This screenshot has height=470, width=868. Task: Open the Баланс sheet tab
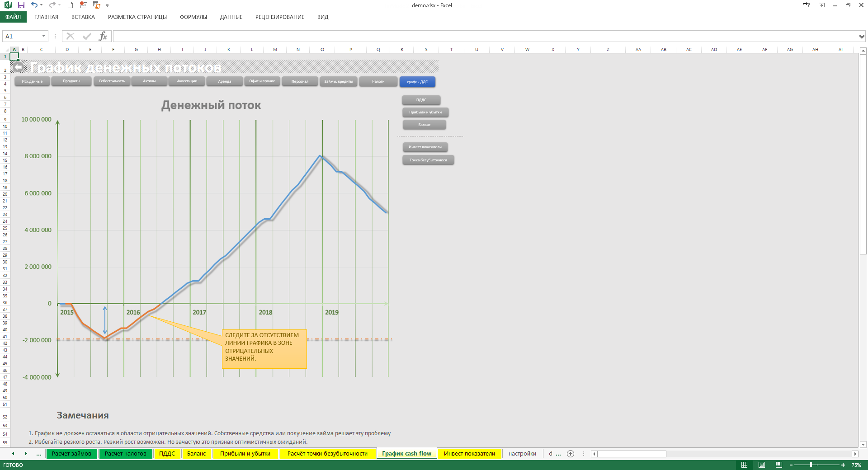pos(196,454)
